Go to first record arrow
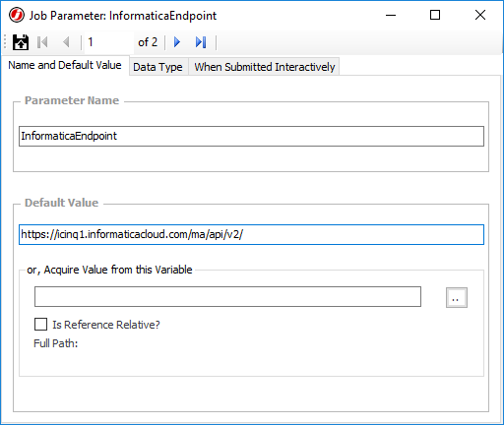Screen dimensions: 504x425 pos(42,42)
